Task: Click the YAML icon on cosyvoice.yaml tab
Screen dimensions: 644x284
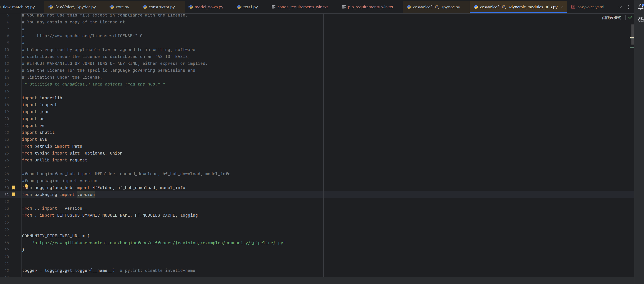Action: (x=573, y=7)
